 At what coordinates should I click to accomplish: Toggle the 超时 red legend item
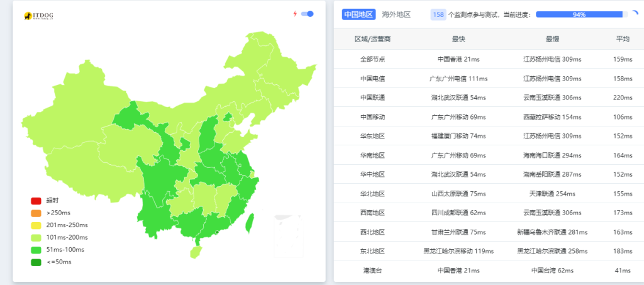pos(36,201)
